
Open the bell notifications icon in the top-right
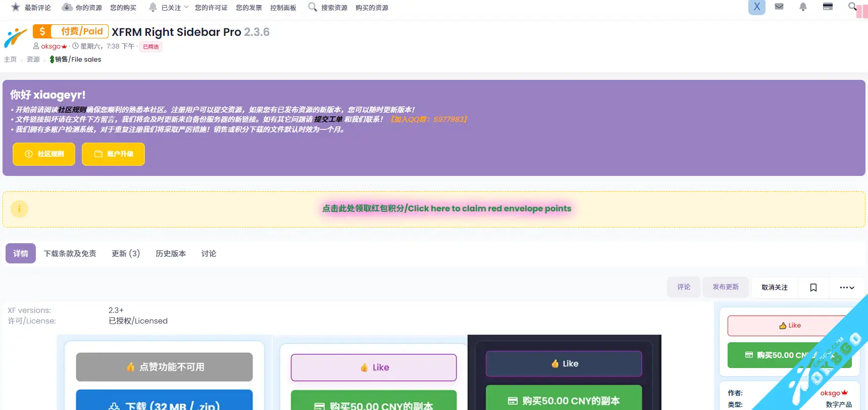tap(803, 7)
